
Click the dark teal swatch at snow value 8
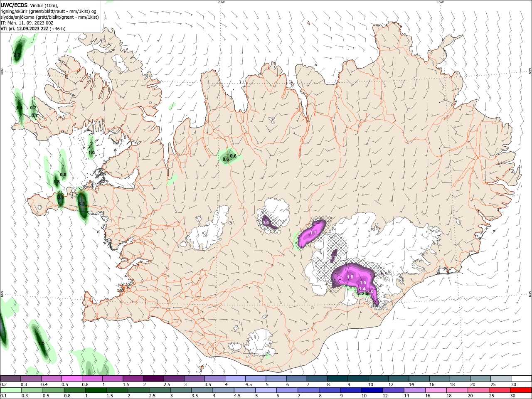point(337,379)
